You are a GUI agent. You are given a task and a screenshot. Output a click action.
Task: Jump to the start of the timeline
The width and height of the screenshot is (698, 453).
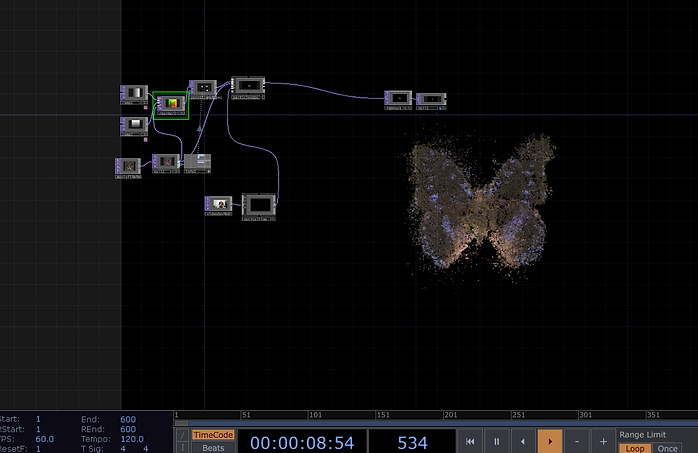pos(470,441)
